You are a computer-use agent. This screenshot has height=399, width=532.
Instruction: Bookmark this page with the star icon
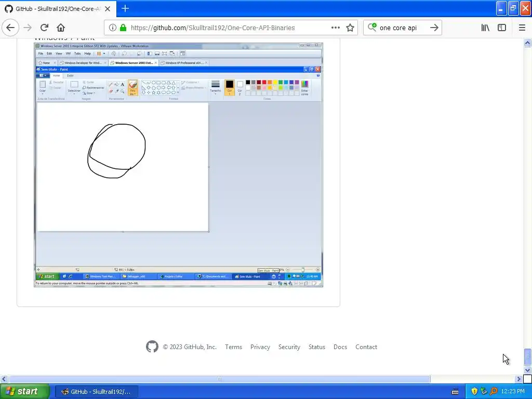pyautogui.click(x=350, y=28)
